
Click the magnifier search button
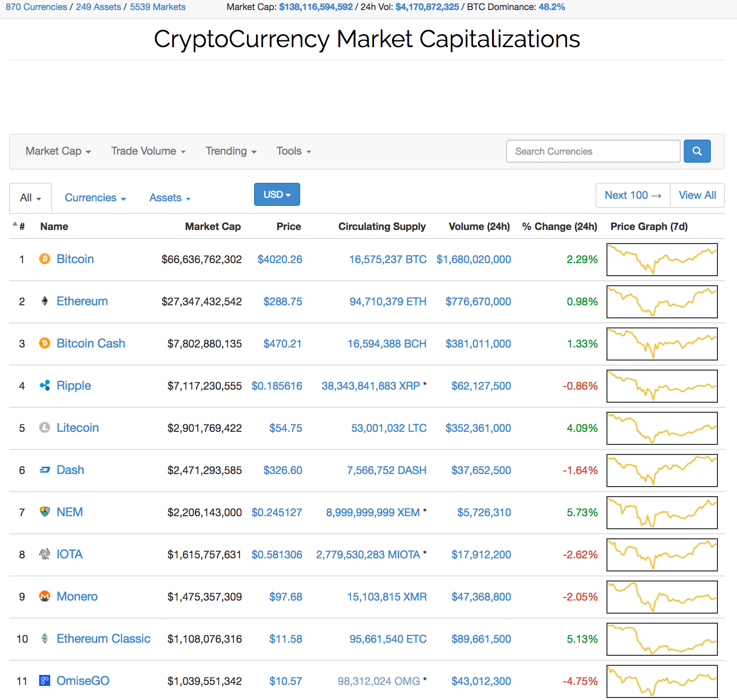tap(697, 151)
